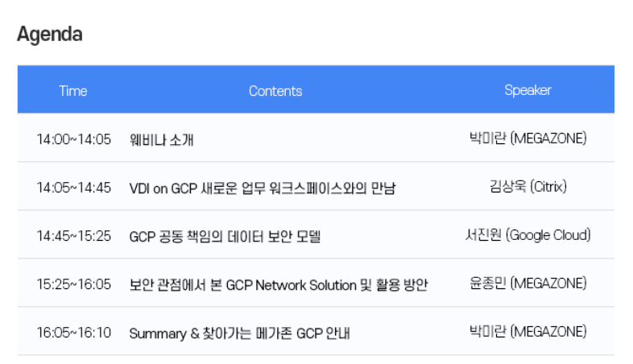The height and width of the screenshot is (364, 633).
Task: Click the Speaker column header
Action: [x=527, y=90]
